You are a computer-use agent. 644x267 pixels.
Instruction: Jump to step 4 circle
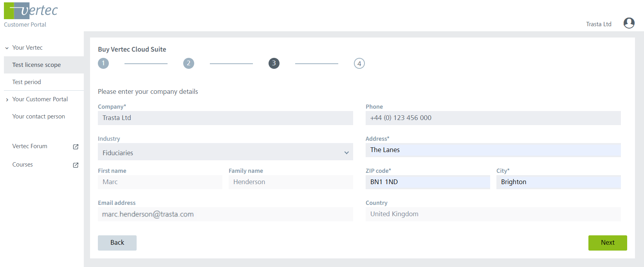(359, 63)
